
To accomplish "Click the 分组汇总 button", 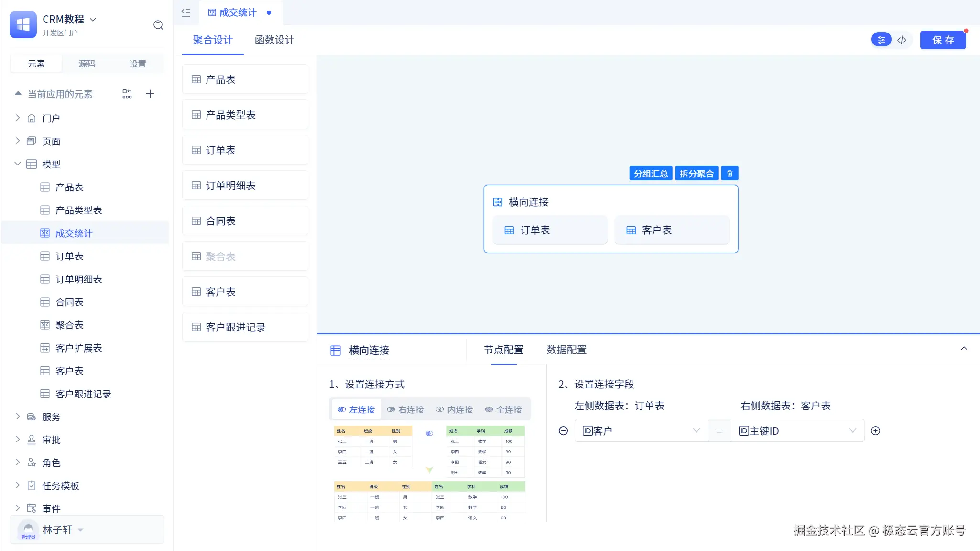I will [x=651, y=174].
